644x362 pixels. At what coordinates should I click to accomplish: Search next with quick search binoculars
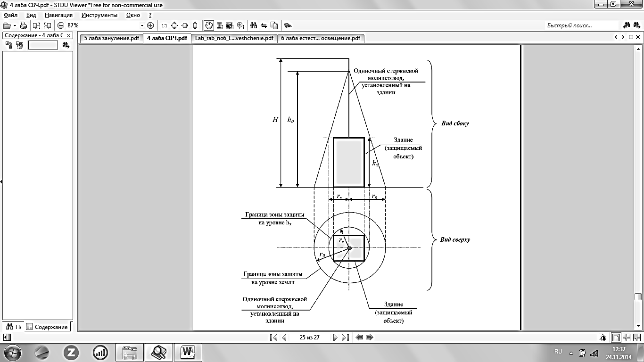[637, 25]
